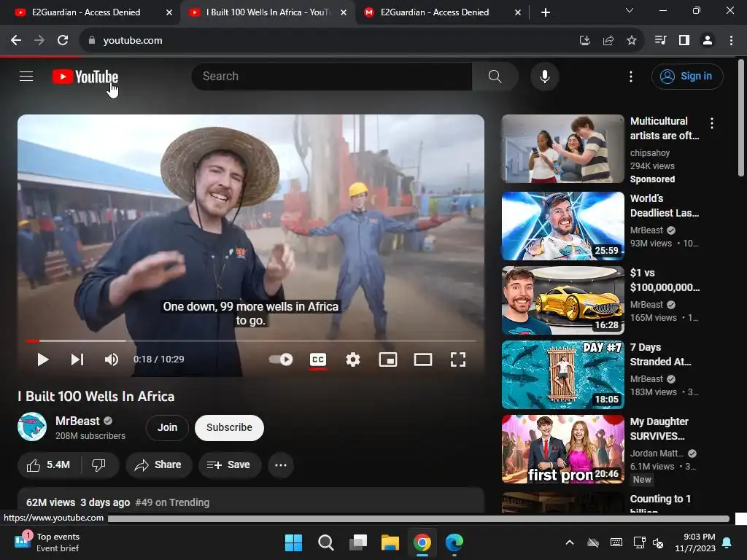
Task: Open My Daughter SURVIVES video title
Action: click(659, 429)
